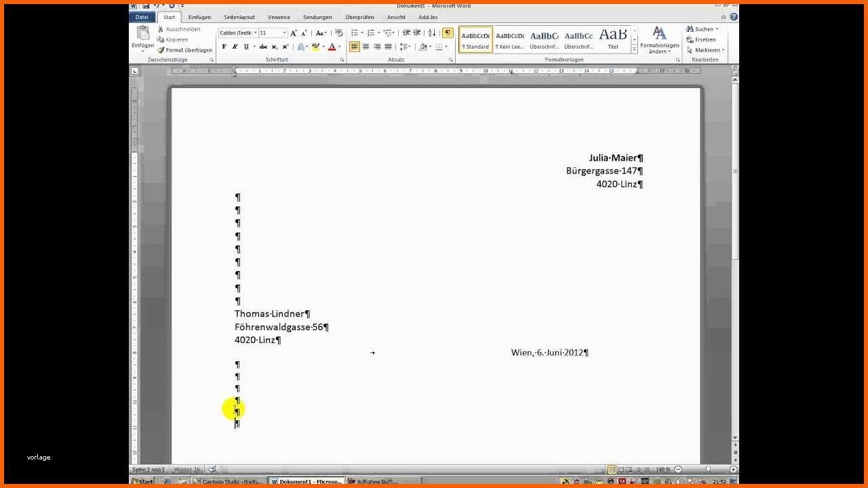Click the Format übertragen painter icon
This screenshot has width=868, height=488.
pyautogui.click(x=161, y=50)
